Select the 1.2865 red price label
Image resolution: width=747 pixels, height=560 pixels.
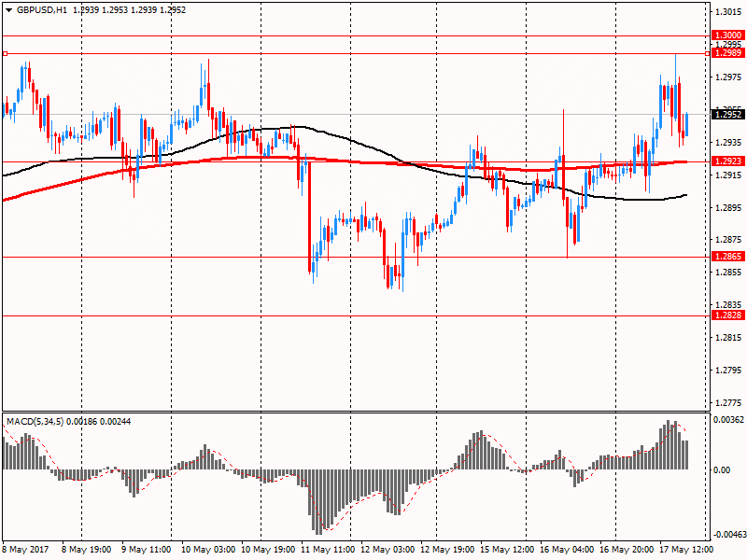[x=728, y=256]
